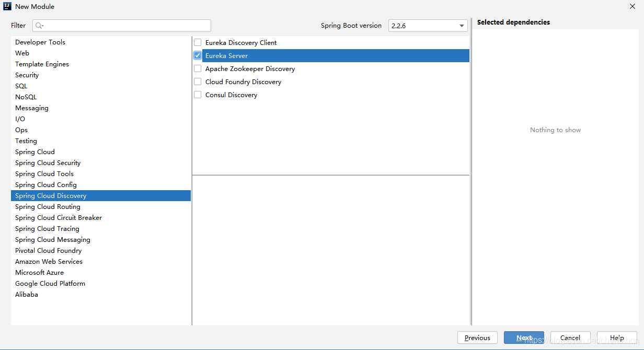Image resolution: width=644 pixels, height=350 pixels.
Task: Click the Cloud Foundry Discovery label
Action: (243, 82)
